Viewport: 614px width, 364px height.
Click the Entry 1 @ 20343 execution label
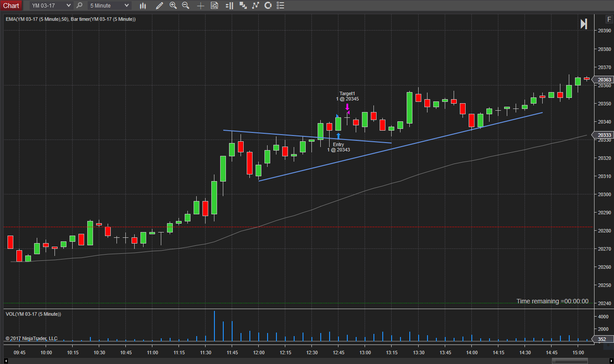338,147
